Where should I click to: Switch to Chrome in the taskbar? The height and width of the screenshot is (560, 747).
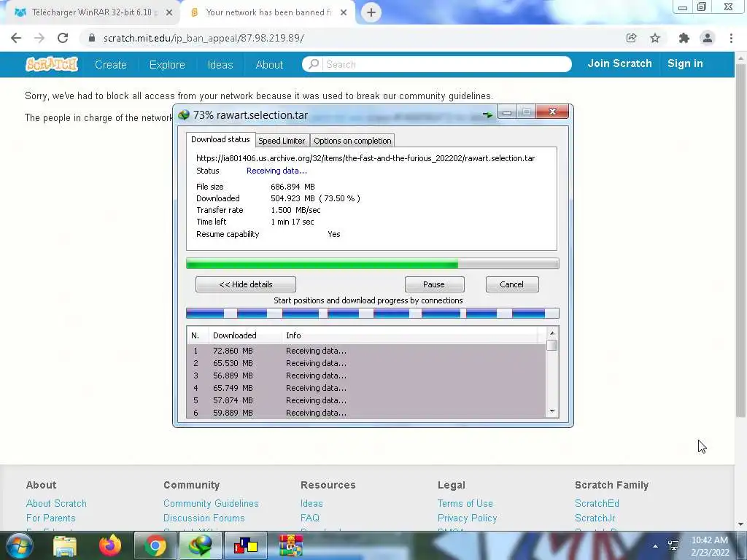tap(155, 545)
